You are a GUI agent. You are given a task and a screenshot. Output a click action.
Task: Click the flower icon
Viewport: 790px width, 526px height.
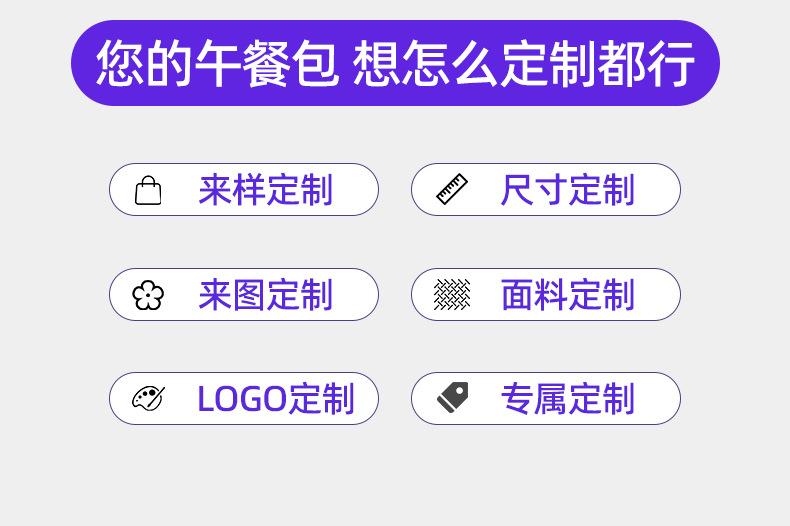point(148,295)
